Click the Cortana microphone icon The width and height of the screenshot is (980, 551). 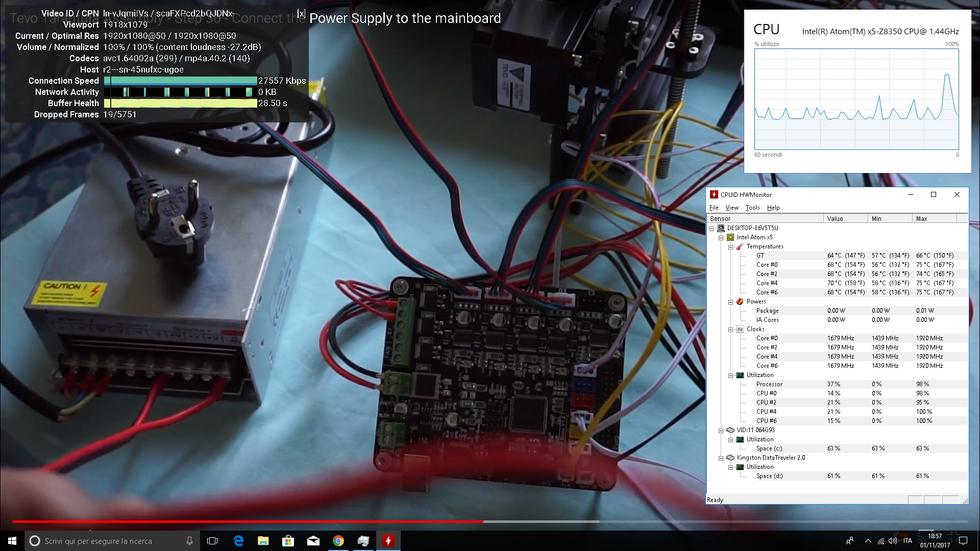click(x=189, y=541)
